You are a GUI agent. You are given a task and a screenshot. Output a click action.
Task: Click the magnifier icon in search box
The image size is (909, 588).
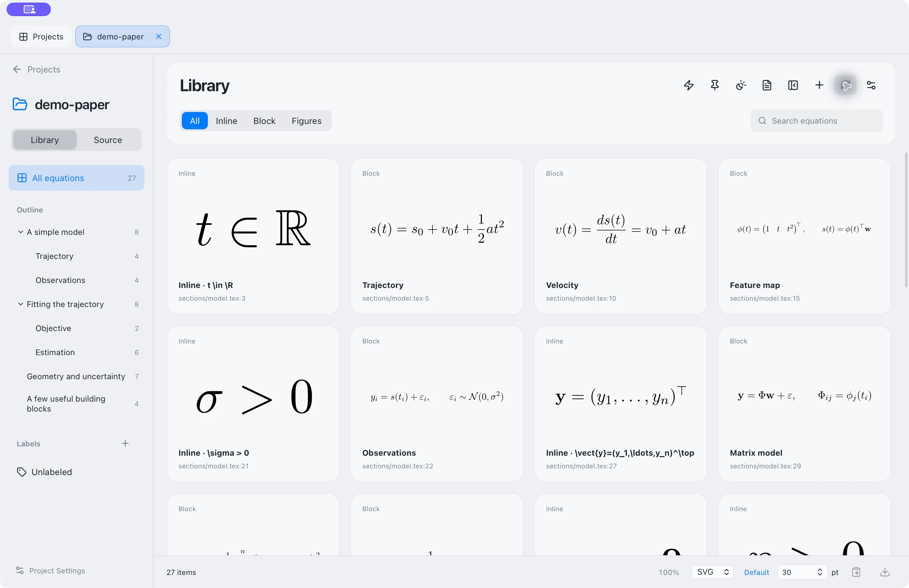(762, 121)
